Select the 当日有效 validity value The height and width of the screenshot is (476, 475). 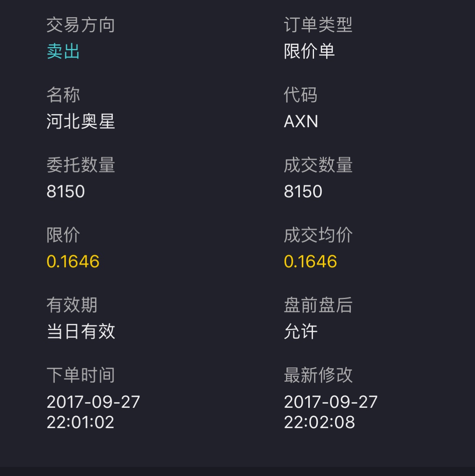[x=81, y=332]
